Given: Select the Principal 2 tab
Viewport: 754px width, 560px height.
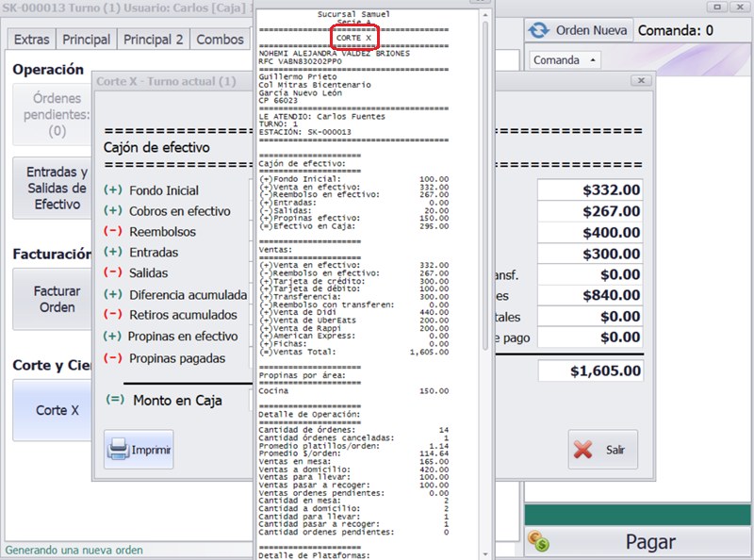Looking at the screenshot, I should pos(154,40).
